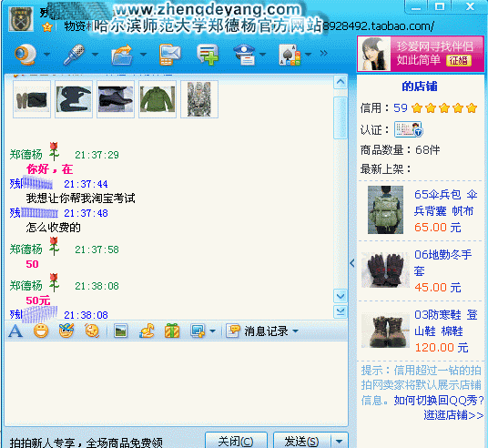The image size is (488, 448).
Task: Click the credit score 59
Action: click(401, 108)
